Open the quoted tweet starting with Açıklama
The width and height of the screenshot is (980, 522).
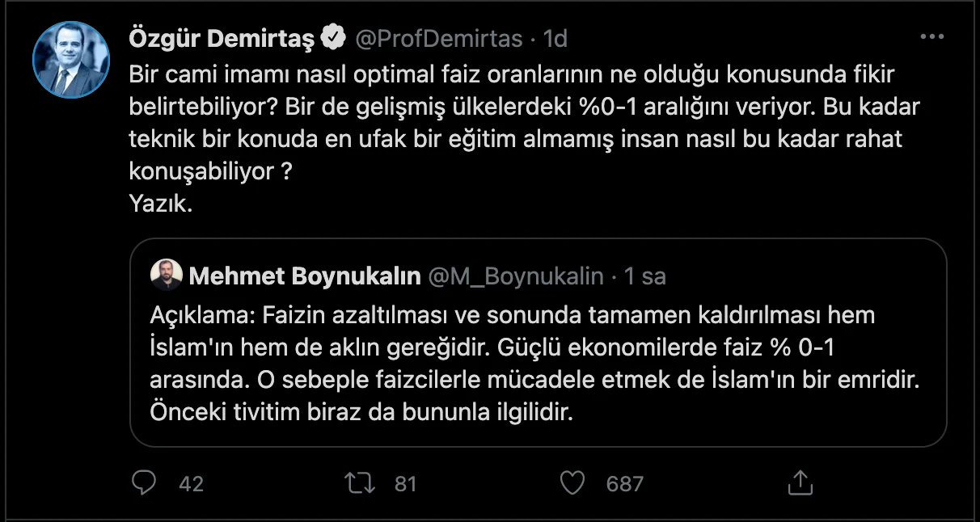(537, 363)
